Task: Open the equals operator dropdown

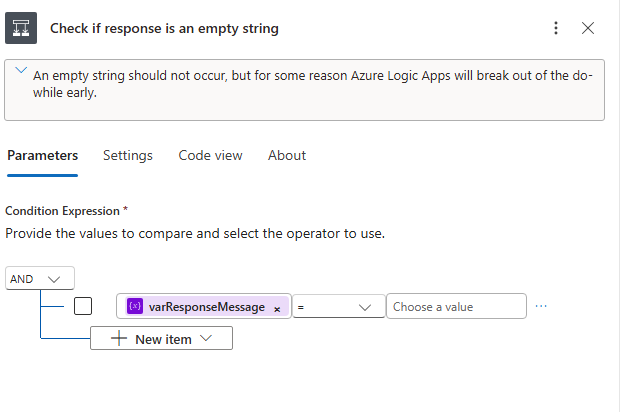Action: click(338, 307)
